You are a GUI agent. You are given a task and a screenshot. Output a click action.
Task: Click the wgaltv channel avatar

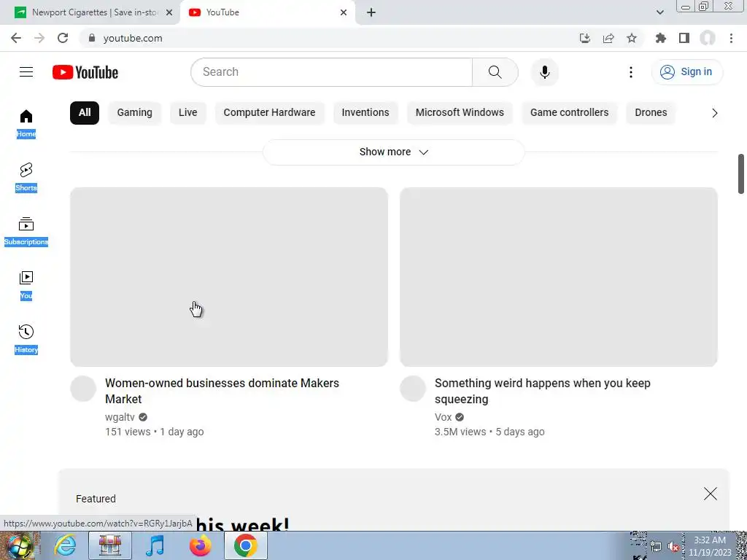pyautogui.click(x=83, y=389)
